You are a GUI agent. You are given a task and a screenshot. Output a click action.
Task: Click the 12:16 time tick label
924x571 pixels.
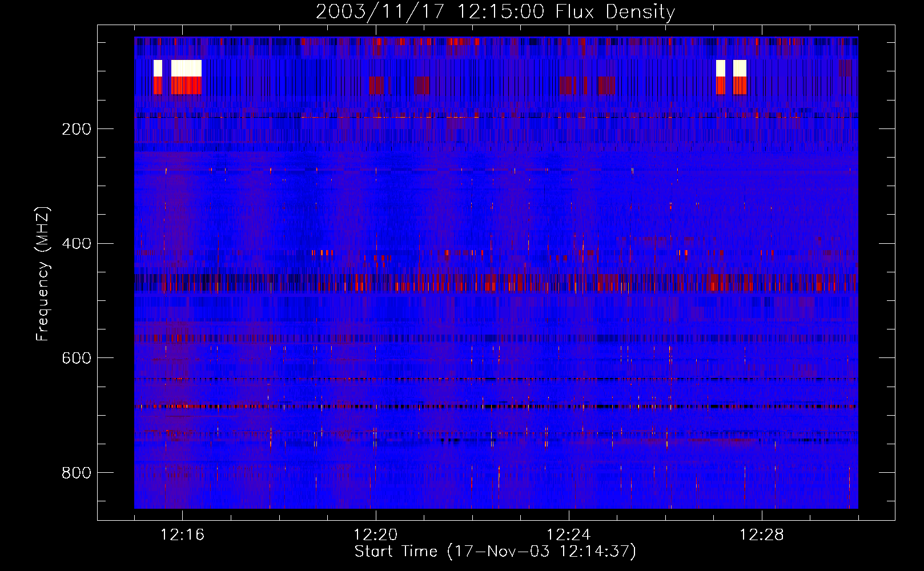[x=182, y=535]
